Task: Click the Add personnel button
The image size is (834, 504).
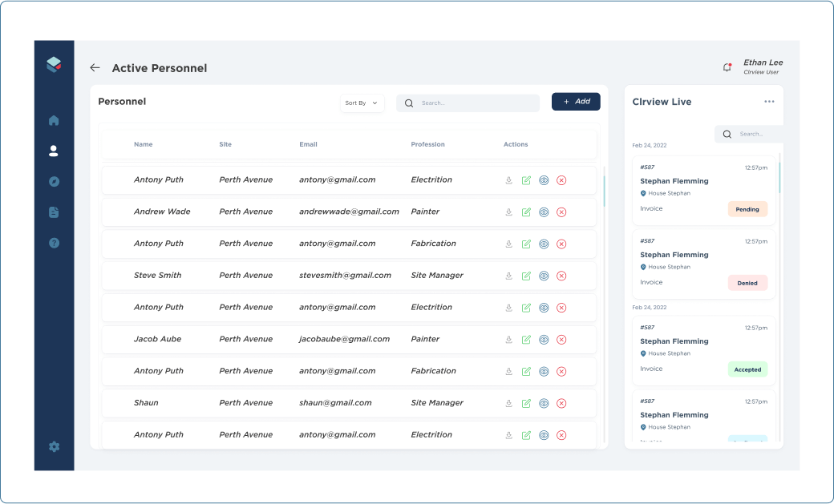Action: click(576, 102)
